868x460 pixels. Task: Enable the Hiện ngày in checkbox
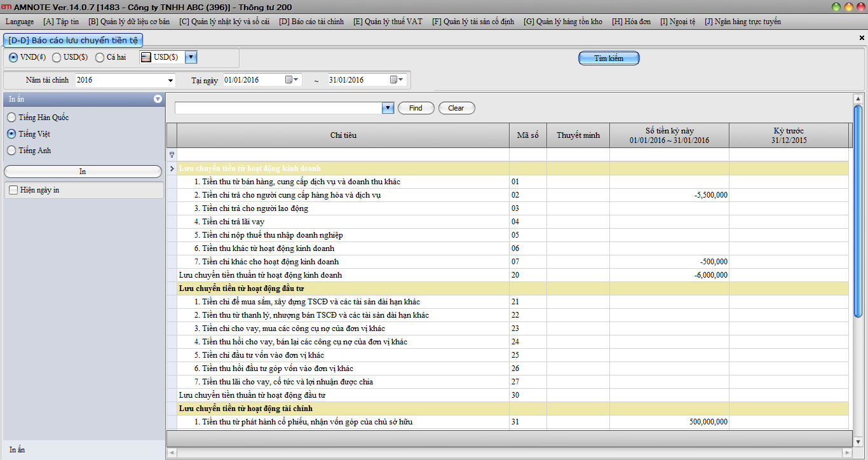click(13, 190)
